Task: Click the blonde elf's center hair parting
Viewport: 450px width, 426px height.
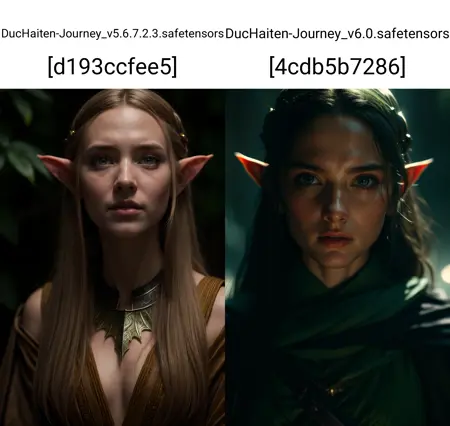Action: (121, 100)
